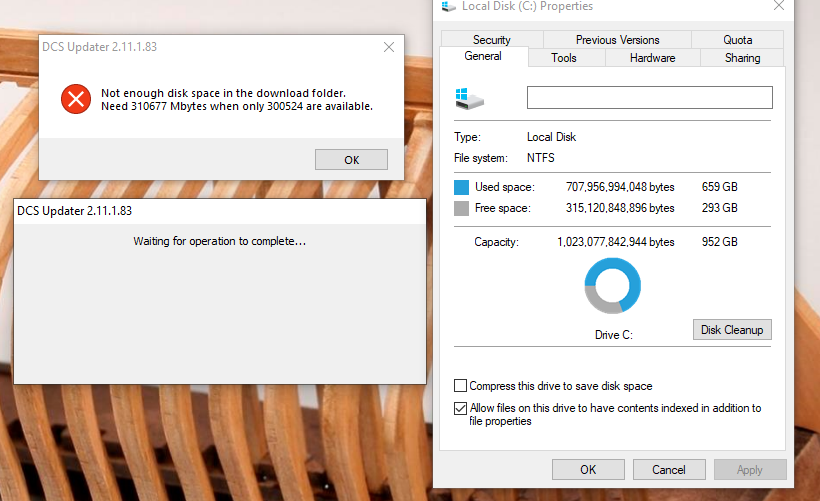This screenshot has height=501, width=820.
Task: Cancel the Local Disk Properties dialog
Action: pyautogui.click(x=669, y=470)
